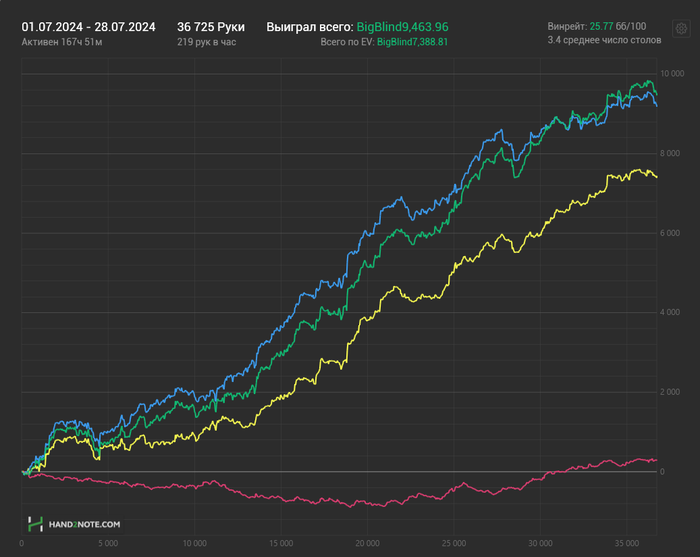This screenshot has width=700, height=557.
Task: Open chart settings gear icon
Action: pos(681,29)
